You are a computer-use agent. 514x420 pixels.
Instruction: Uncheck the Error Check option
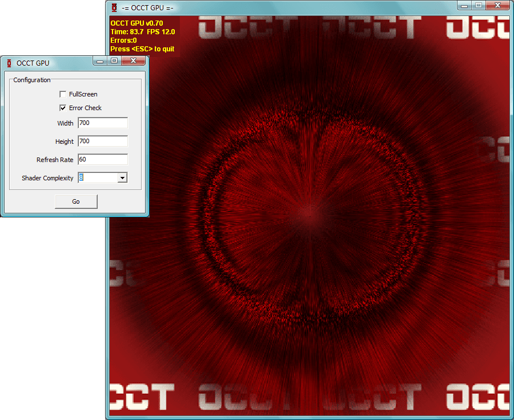click(x=63, y=108)
